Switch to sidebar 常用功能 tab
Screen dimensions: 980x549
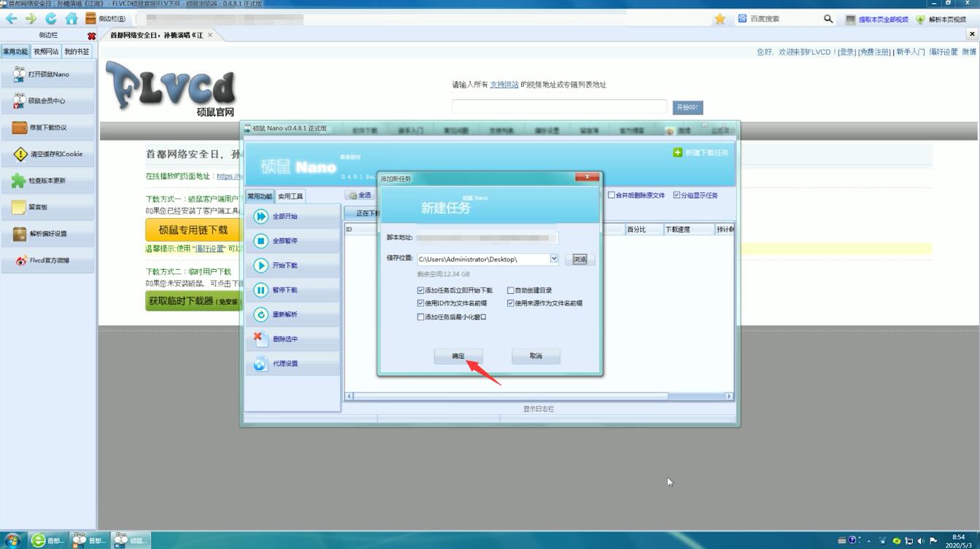[x=15, y=52]
